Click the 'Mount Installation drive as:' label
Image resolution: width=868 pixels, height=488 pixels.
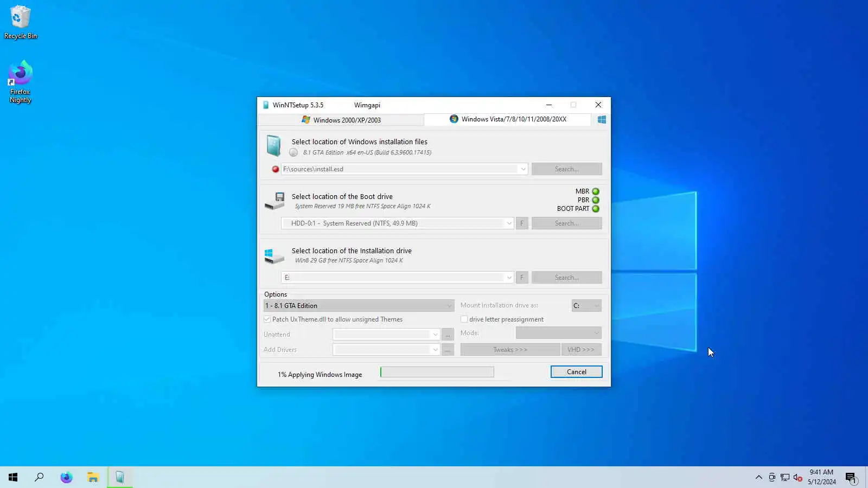click(x=499, y=305)
